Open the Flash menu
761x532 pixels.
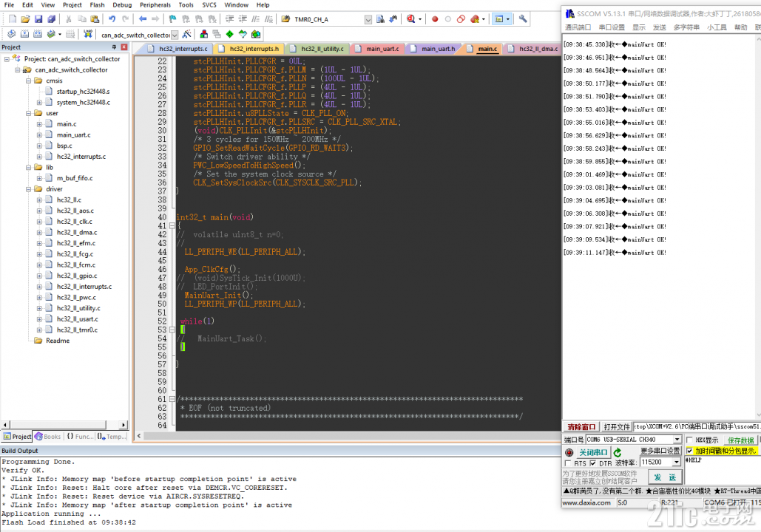pyautogui.click(x=97, y=5)
